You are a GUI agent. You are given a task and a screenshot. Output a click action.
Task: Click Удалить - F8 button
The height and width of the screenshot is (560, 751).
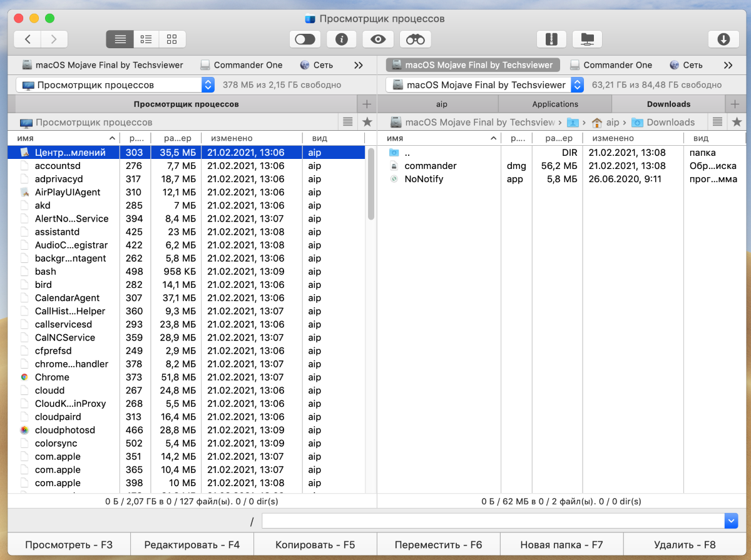tap(685, 545)
